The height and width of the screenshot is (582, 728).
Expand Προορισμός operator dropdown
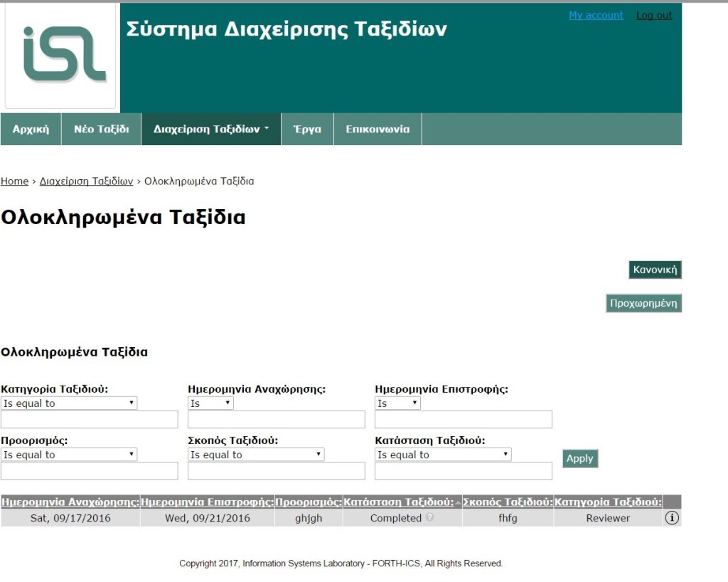pyautogui.click(x=69, y=455)
